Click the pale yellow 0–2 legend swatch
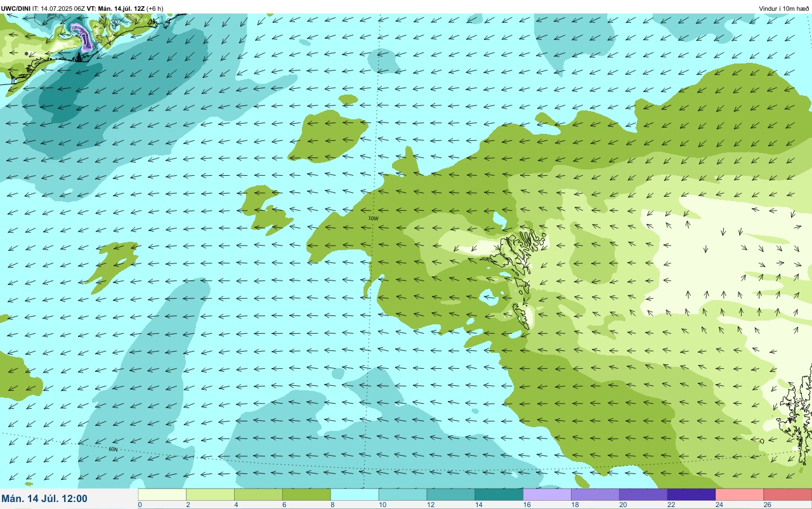This screenshot has width=812, height=509. (162, 494)
